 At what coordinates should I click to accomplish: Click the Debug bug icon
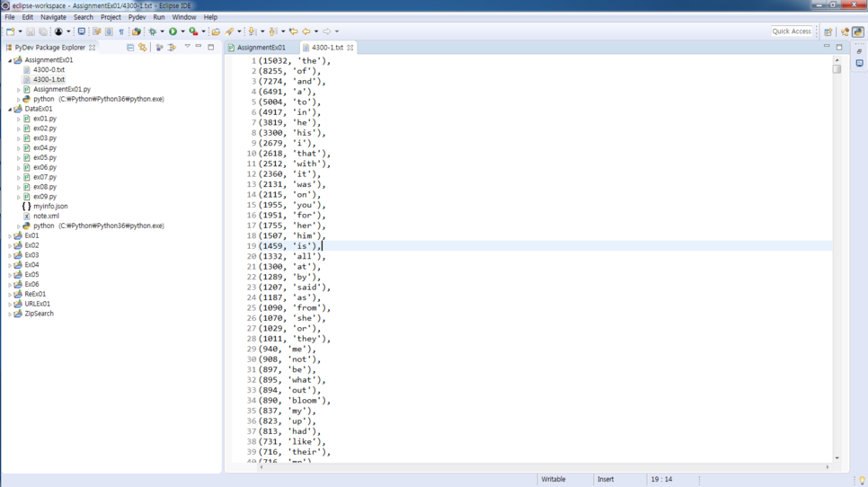152,31
